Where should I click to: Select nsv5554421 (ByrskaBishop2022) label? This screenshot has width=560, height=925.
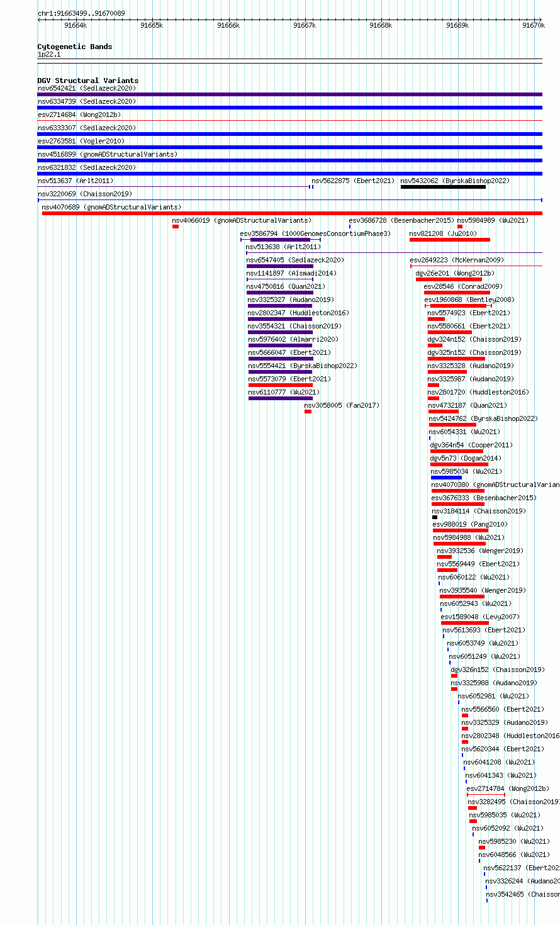303,366
